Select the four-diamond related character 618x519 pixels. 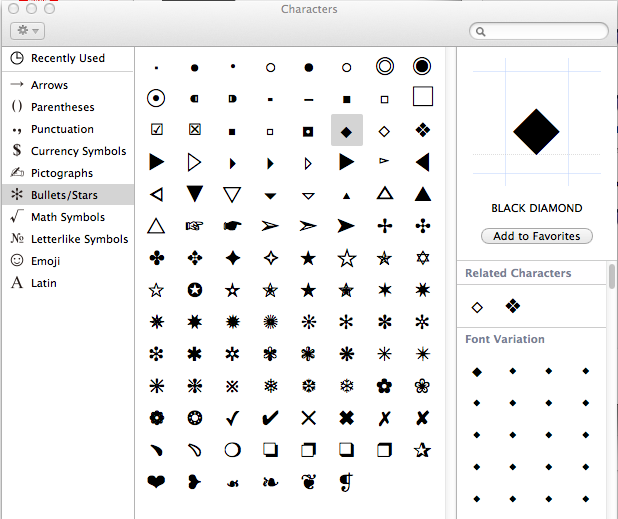[x=513, y=306]
